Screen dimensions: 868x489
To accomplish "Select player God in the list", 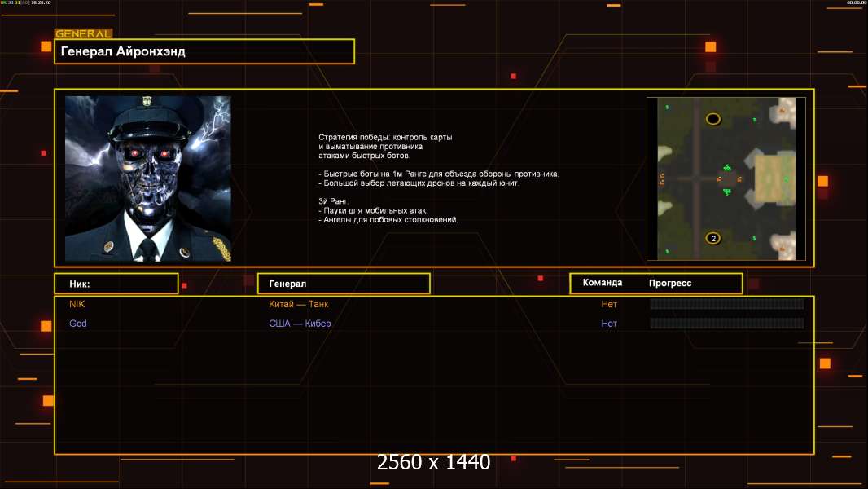I will point(78,324).
